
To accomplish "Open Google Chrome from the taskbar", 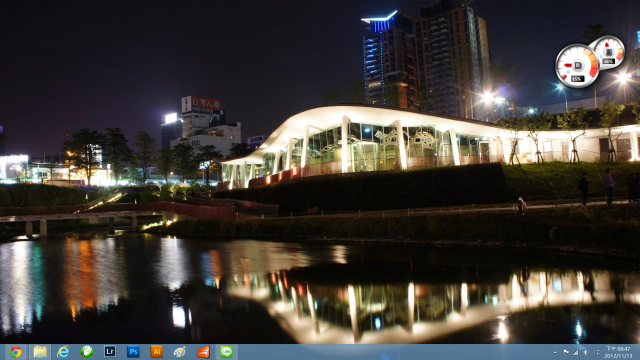I will pyautogui.click(x=16, y=352).
